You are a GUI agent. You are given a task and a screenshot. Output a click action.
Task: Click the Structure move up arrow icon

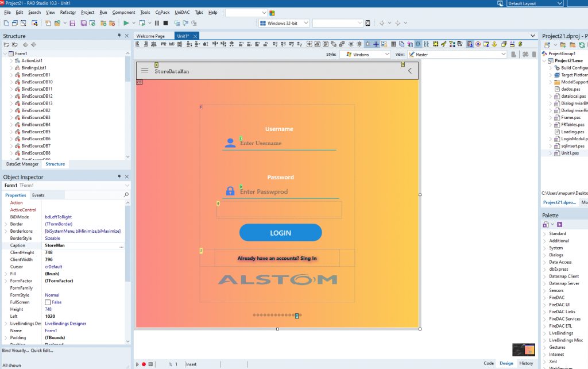pyautogui.click(x=25, y=45)
